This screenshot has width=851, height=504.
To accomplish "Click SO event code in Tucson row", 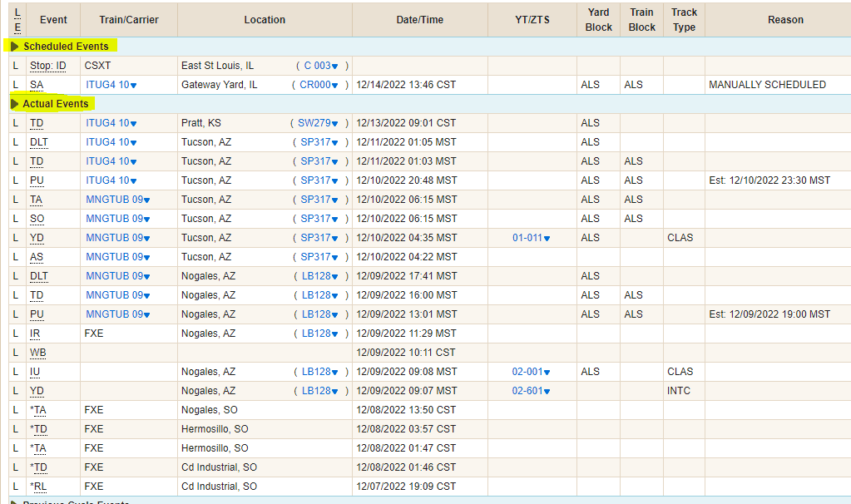I will pos(37,219).
